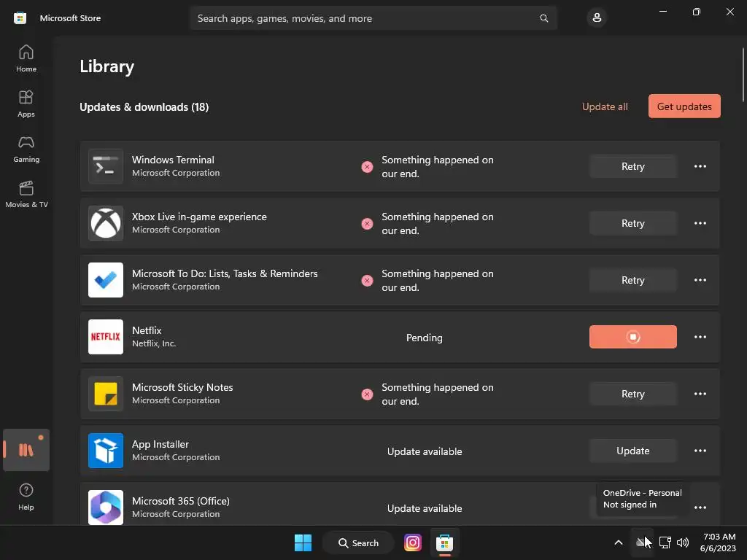Open more options for Sticky Notes
This screenshot has width=747, height=560.
(x=700, y=394)
